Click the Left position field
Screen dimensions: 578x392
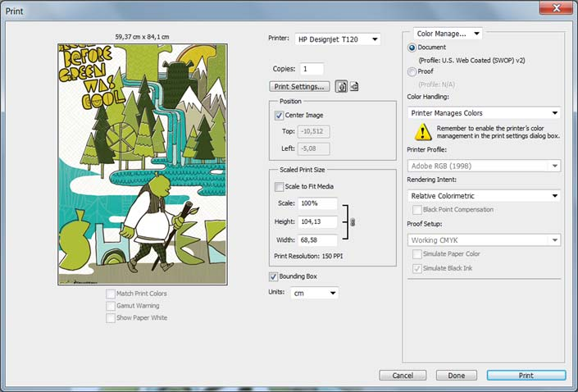coord(313,148)
